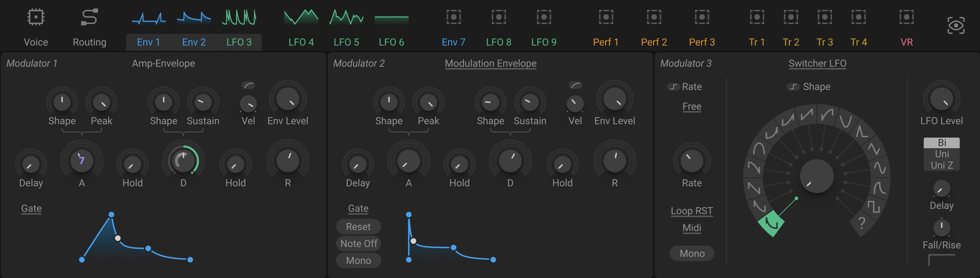Viewport: 980px width, 278px height.
Task: Click the Modulator 1 velocity curve icon
Action: (248, 85)
